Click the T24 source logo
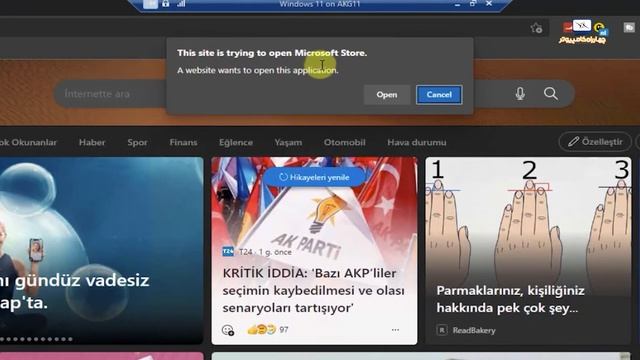Image resolution: width=640 pixels, height=360 pixels. [228, 251]
